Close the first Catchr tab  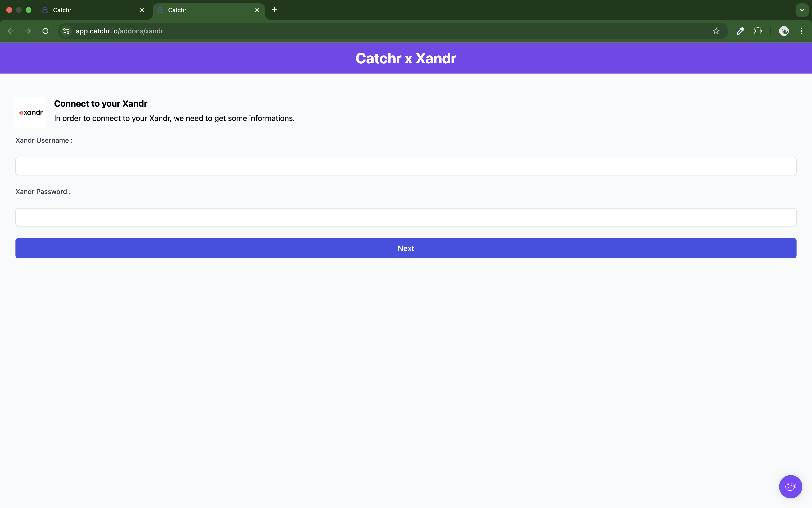[142, 10]
